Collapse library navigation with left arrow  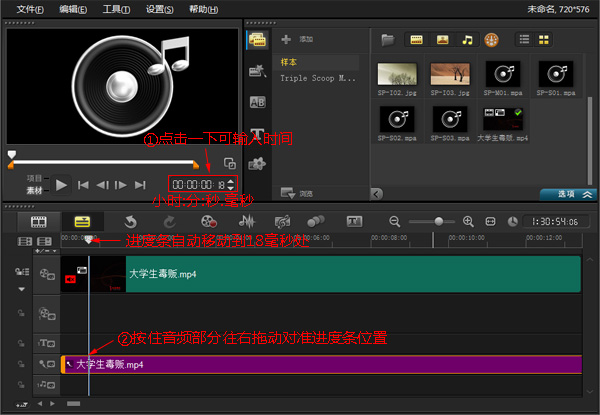[377, 194]
